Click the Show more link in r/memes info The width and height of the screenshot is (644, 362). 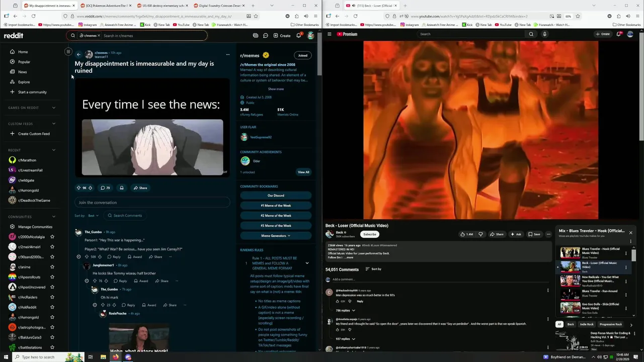(276, 89)
